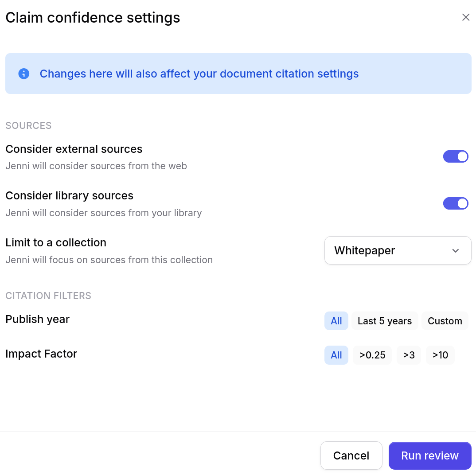The image size is (476, 475).
Task: Click the blue info icon in the banner
Action: pyautogui.click(x=23, y=74)
